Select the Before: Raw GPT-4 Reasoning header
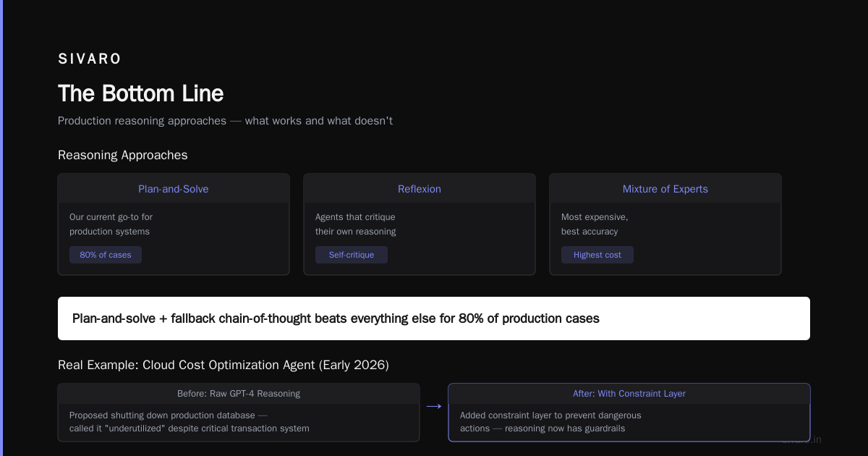Image resolution: width=868 pixels, height=456 pixels. (239, 394)
